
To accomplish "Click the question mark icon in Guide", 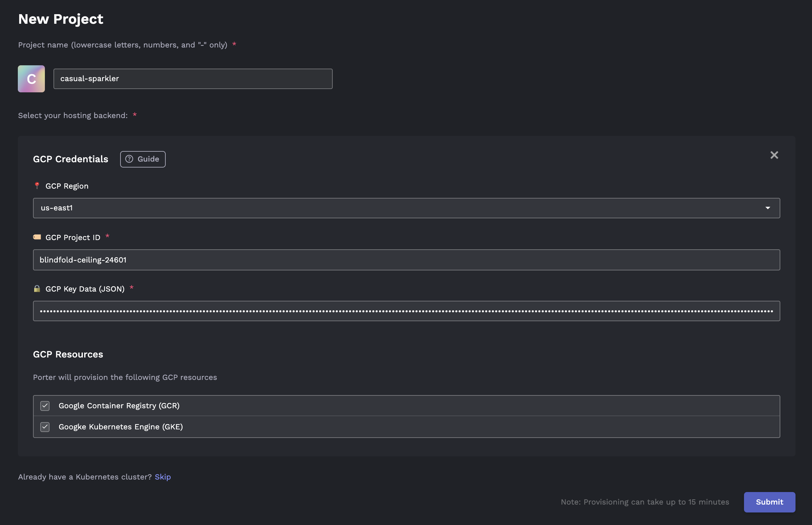I will click(129, 159).
